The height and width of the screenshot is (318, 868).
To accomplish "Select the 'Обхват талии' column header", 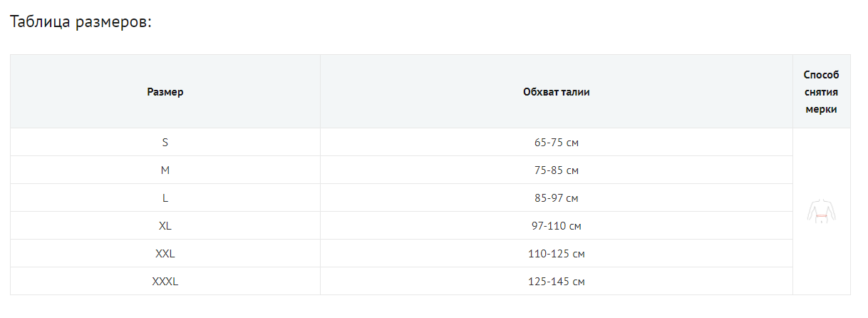I will 556,92.
